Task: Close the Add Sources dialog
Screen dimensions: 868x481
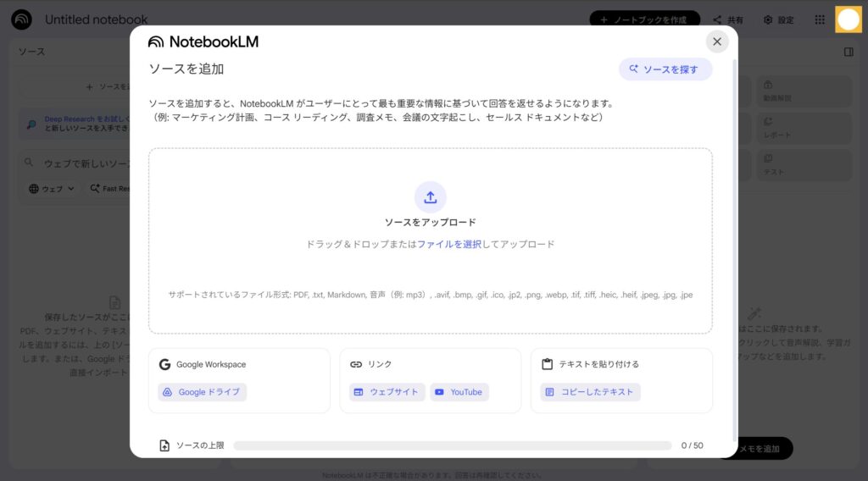Action: (717, 41)
